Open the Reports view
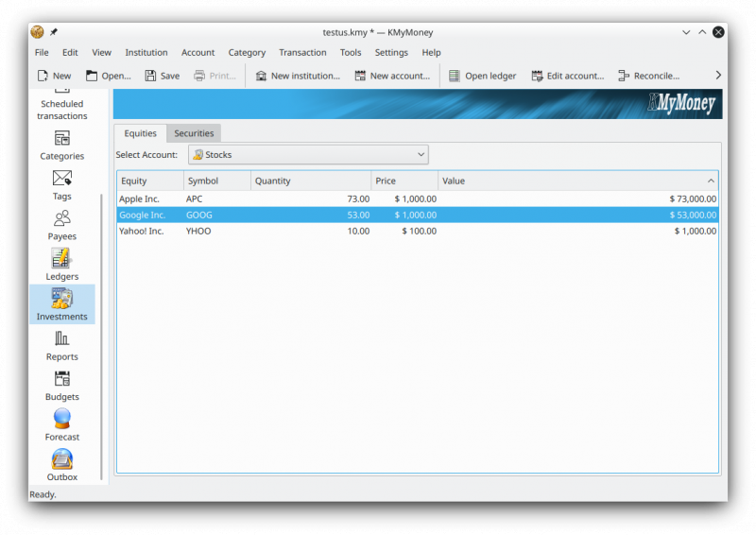 point(61,346)
